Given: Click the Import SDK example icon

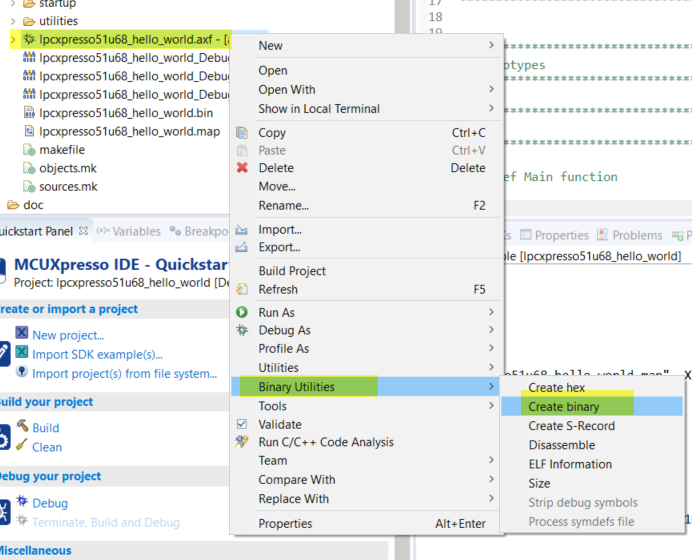Looking at the screenshot, I should pyautogui.click(x=22, y=353).
